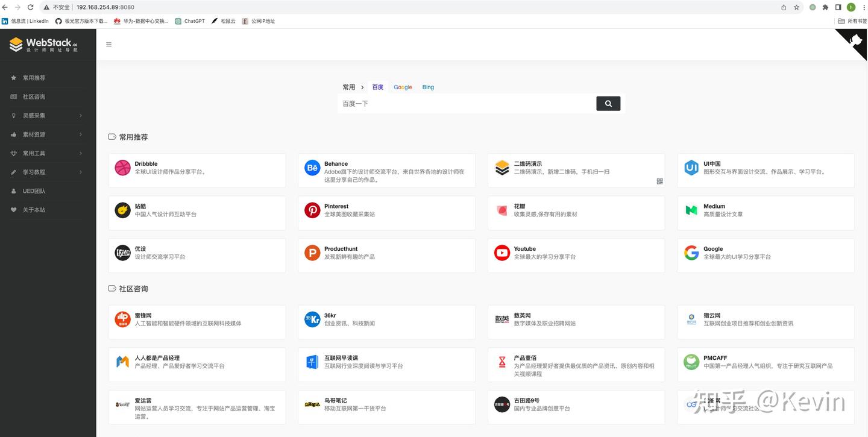Click the 百度一下 search input field
The image size is (868, 437).
pos(467,104)
